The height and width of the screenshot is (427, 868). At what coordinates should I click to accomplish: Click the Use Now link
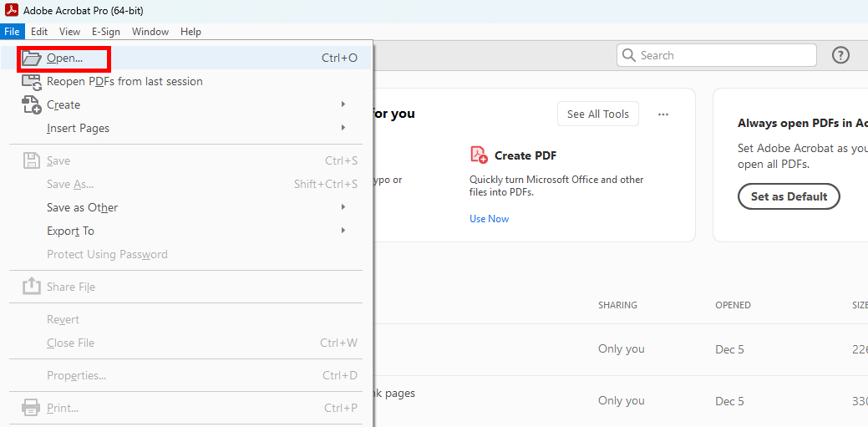[489, 219]
